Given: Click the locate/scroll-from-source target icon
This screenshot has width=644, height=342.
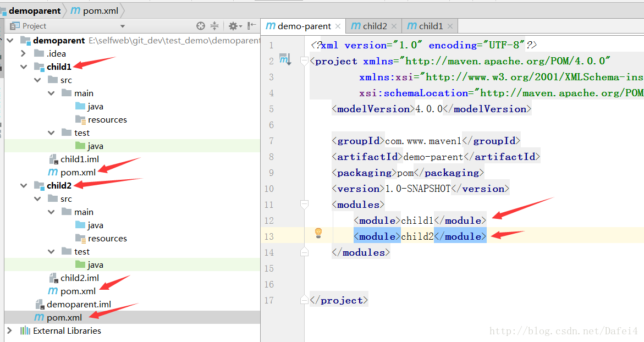Looking at the screenshot, I should pos(200,26).
